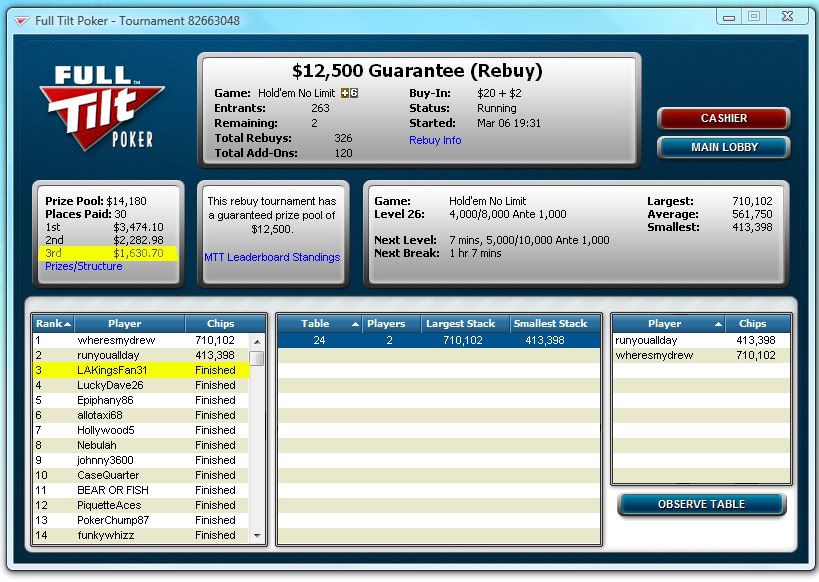Click the Entrants value 263

pyautogui.click(x=320, y=108)
